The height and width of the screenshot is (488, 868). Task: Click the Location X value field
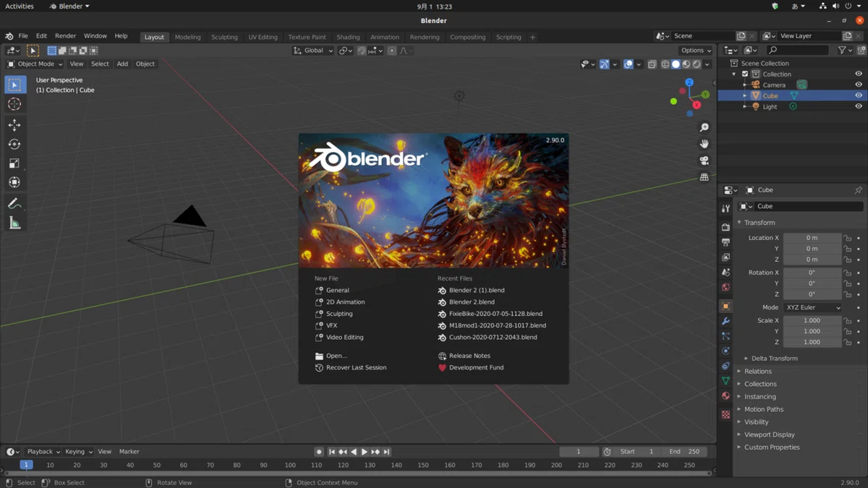(812, 238)
